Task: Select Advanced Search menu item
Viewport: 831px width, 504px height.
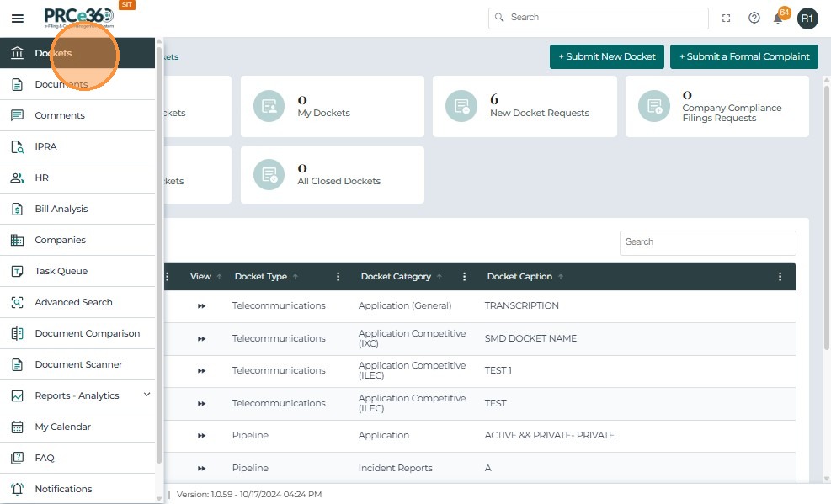Action: coord(73,302)
